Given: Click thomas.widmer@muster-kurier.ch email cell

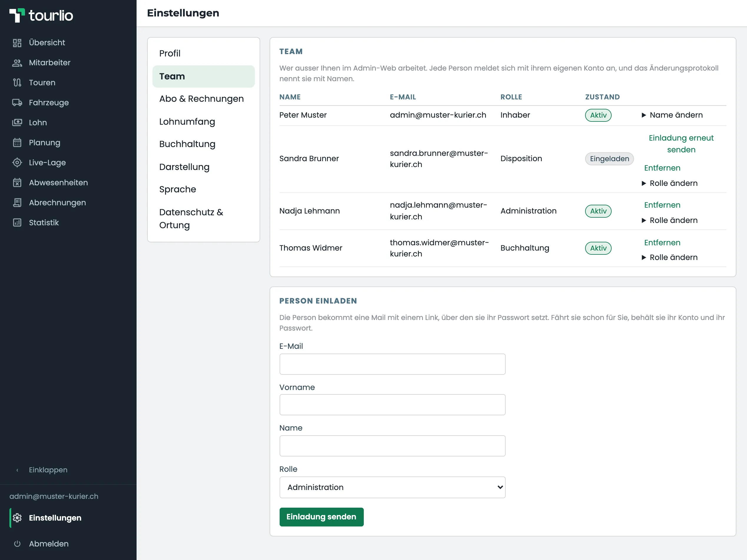Looking at the screenshot, I should point(439,248).
